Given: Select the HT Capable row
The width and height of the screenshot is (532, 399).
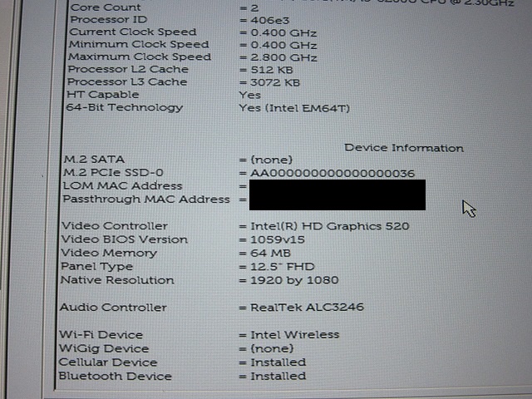Looking at the screenshot, I should pos(164,95).
